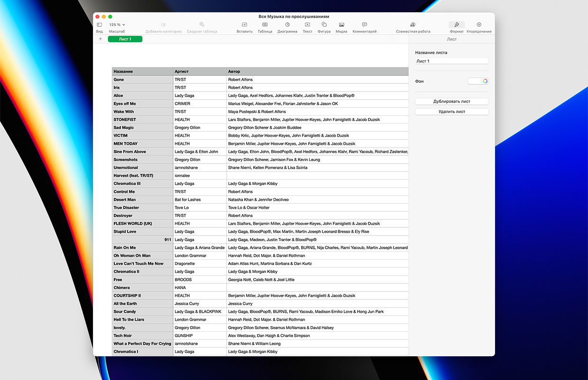Click the Удалить лист button
The width and height of the screenshot is (588, 380).
tap(451, 112)
